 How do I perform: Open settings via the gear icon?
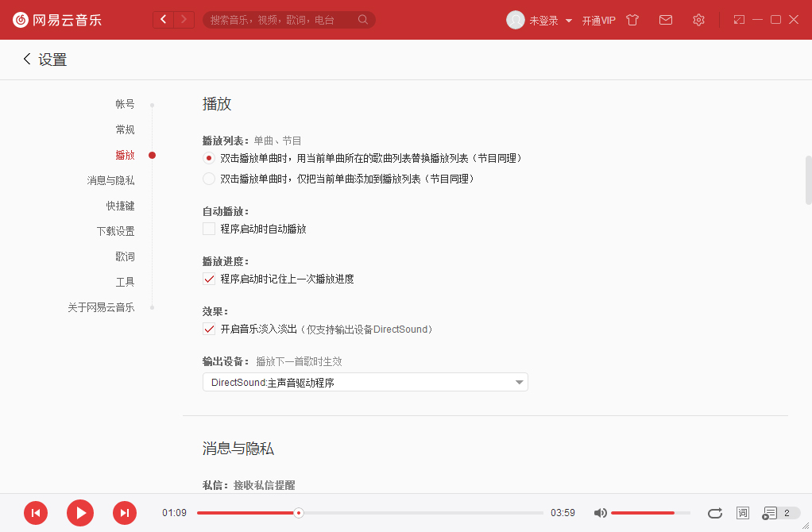click(698, 19)
